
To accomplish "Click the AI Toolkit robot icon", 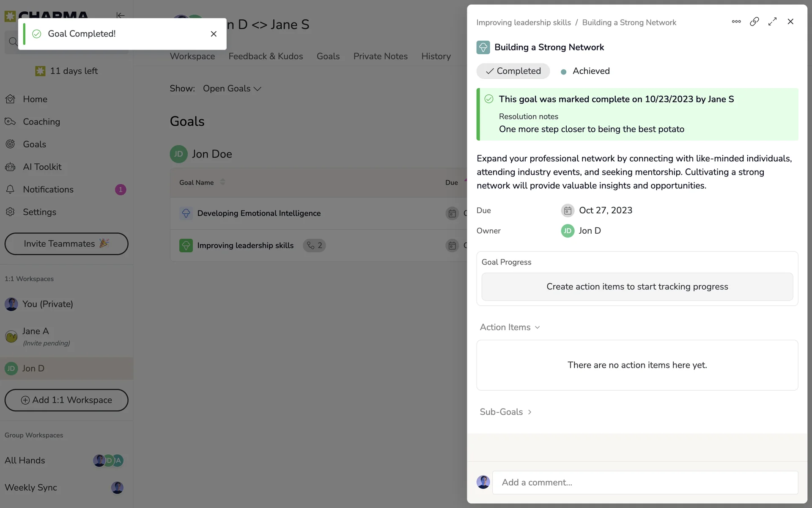I will pyautogui.click(x=10, y=167).
